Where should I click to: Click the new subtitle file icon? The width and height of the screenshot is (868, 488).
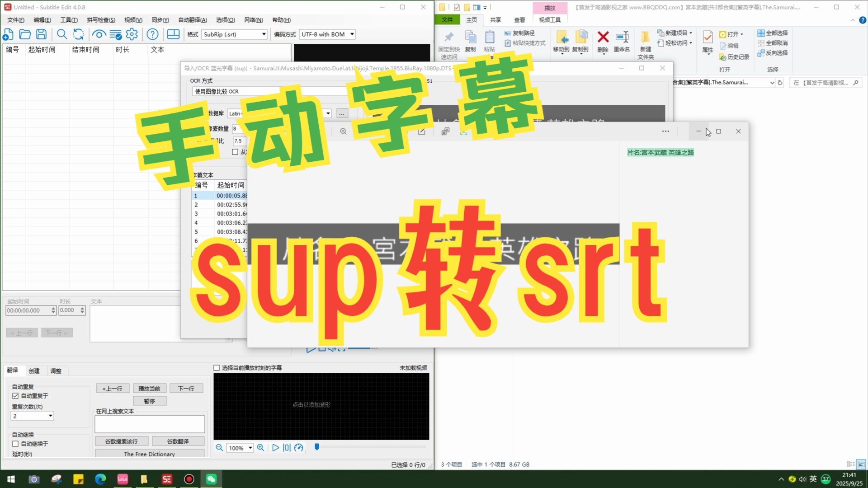click(8, 34)
